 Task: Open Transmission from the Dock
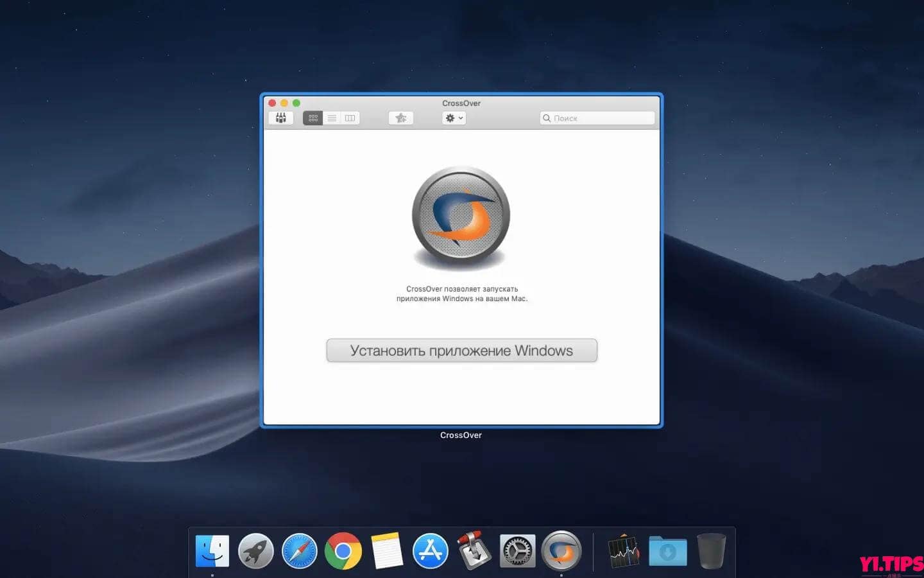[x=473, y=550]
